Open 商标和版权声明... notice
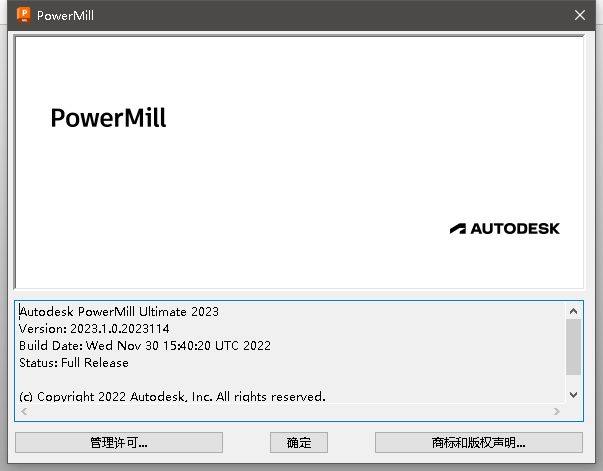The height and width of the screenshot is (471, 603). point(479,443)
